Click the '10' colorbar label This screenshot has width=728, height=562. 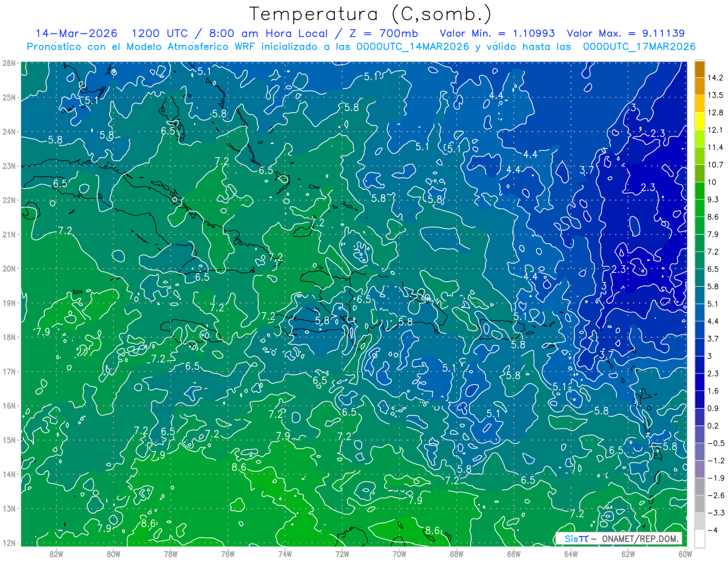click(712, 182)
